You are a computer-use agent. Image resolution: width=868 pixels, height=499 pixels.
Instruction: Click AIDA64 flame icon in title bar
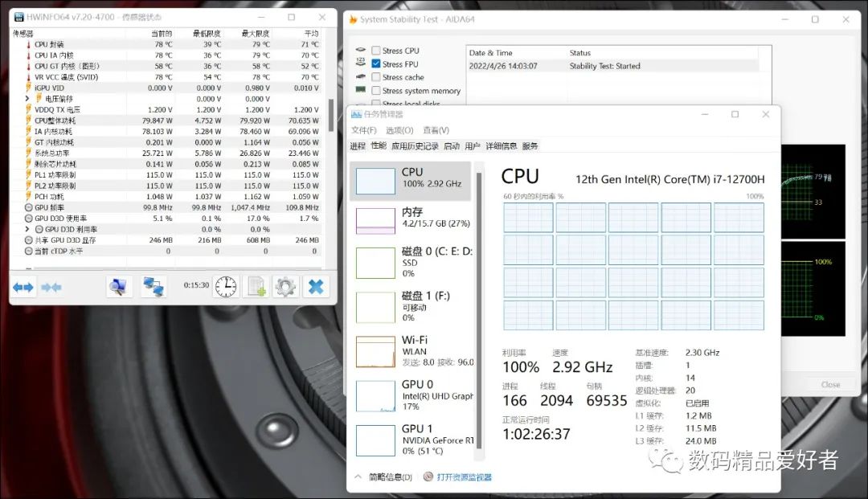(x=353, y=19)
